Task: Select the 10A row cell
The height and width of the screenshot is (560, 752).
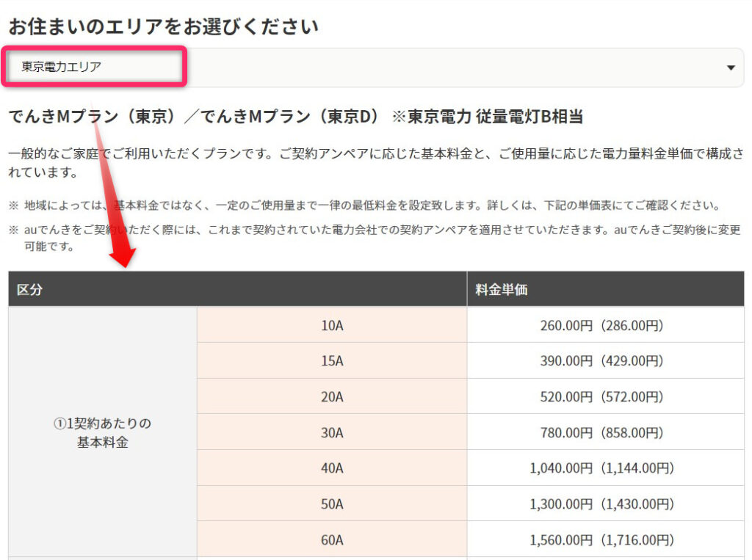Action: (x=332, y=325)
